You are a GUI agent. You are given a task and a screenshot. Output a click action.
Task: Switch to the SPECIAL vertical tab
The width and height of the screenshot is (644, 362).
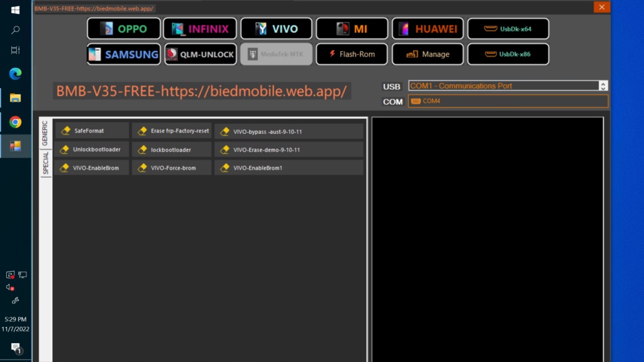[45, 163]
